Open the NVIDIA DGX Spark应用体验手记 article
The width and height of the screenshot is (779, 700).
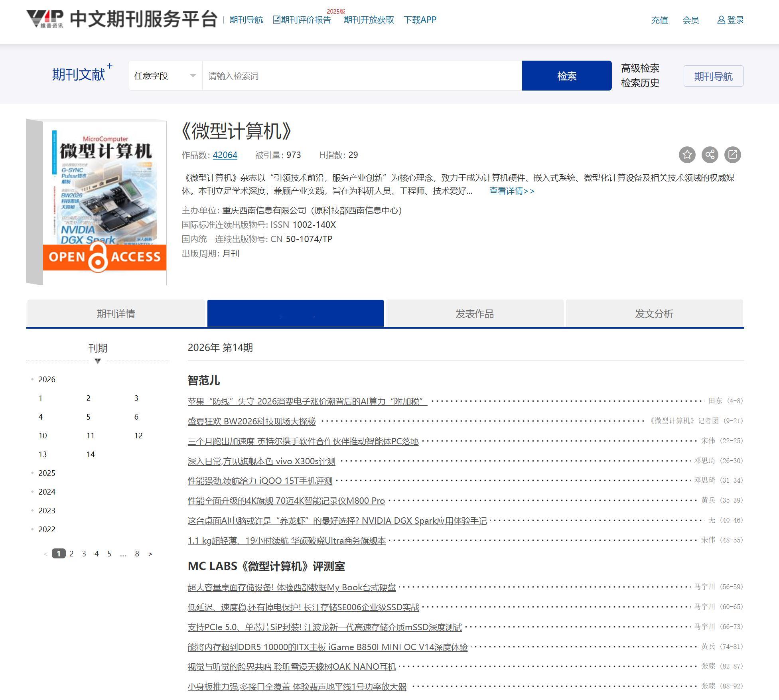337,521
